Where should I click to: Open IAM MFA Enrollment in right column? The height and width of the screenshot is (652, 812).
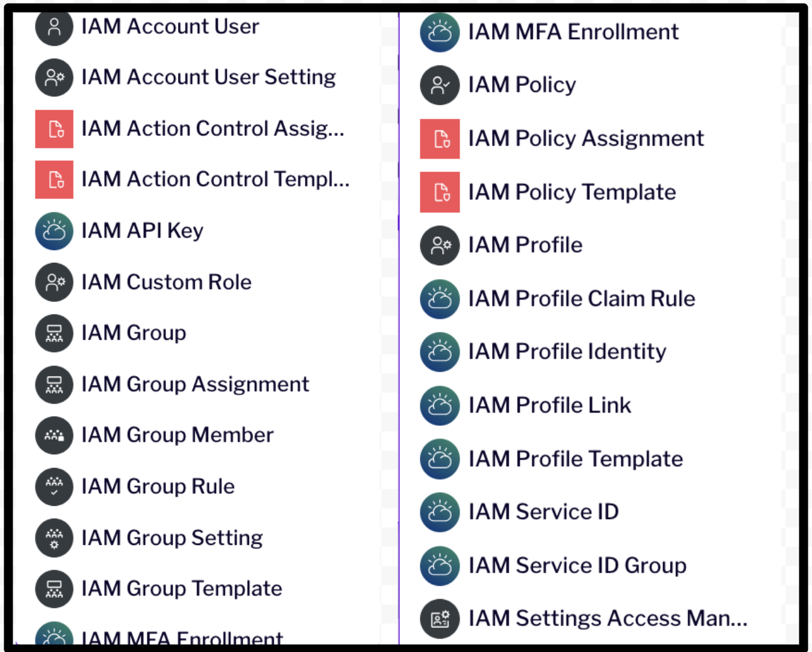tap(573, 32)
